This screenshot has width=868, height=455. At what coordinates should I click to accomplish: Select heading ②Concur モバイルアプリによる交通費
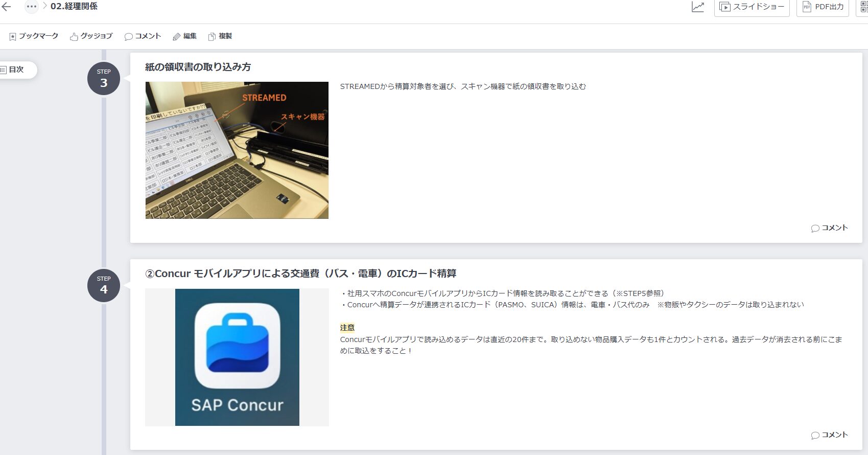pos(301,274)
